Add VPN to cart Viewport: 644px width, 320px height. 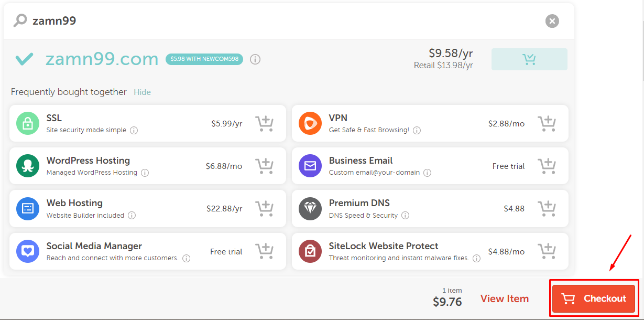pyautogui.click(x=547, y=123)
